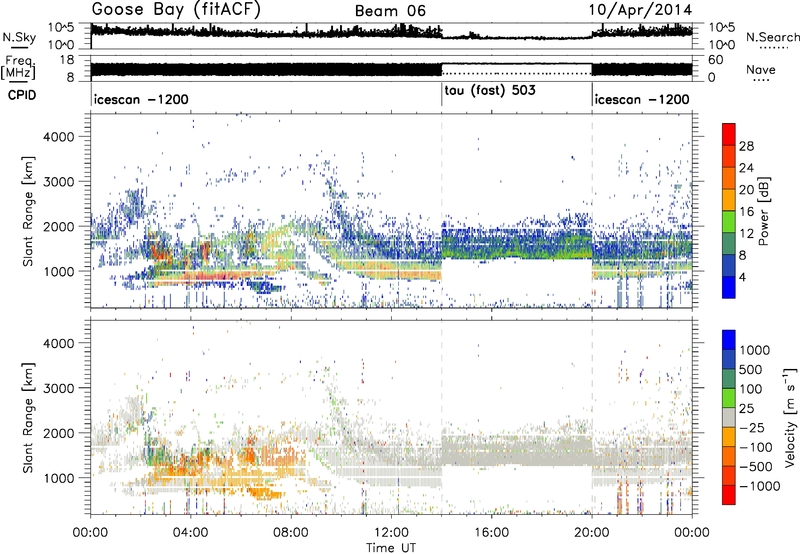Click the 'Time UT' axis title
Screen dimensions: 800x554
point(391,547)
